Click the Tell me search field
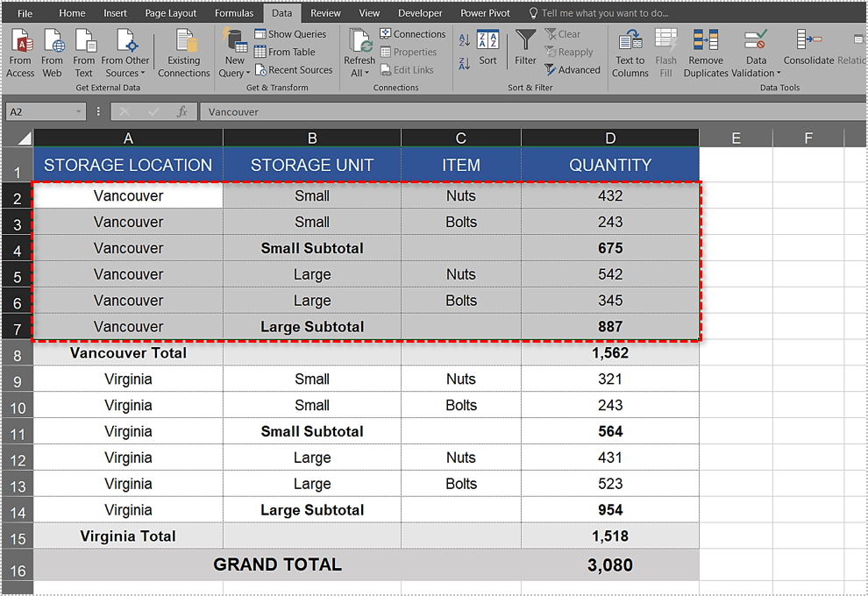This screenshot has height=596, width=868. pyautogui.click(x=603, y=13)
